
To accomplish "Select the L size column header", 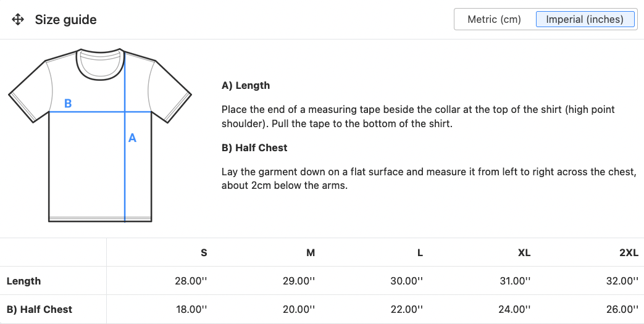I will 420,252.
